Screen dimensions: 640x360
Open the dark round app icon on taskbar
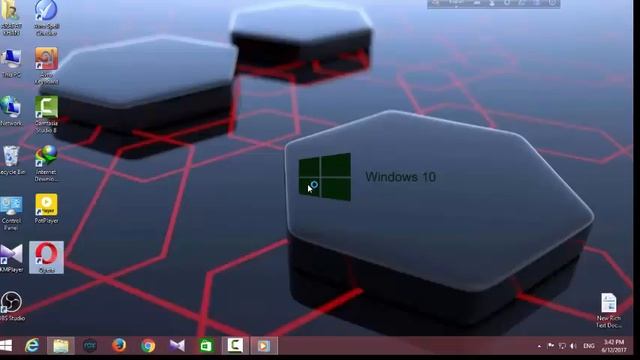pos(90,346)
